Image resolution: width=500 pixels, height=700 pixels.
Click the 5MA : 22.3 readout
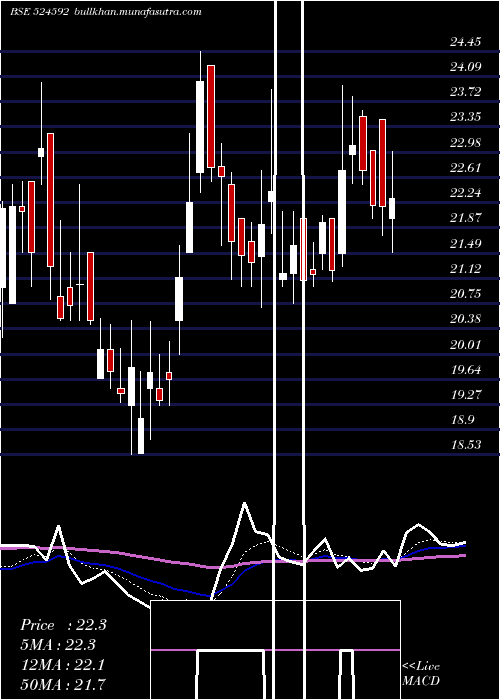[x=58, y=645]
